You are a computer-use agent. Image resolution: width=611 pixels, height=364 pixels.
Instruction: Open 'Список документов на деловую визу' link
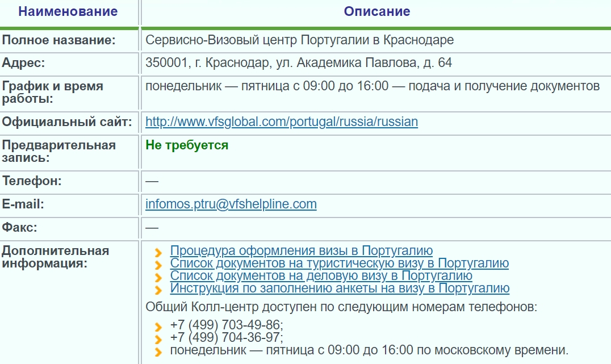321,276
